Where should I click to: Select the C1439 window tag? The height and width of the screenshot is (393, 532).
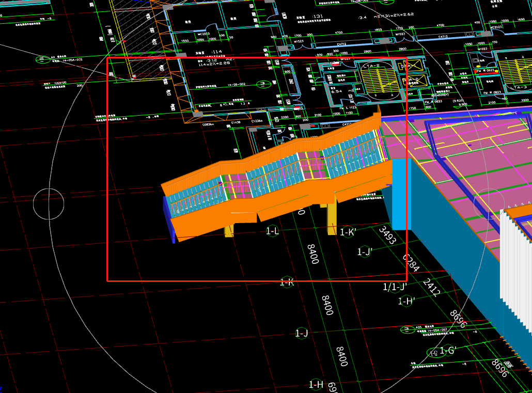(236, 122)
